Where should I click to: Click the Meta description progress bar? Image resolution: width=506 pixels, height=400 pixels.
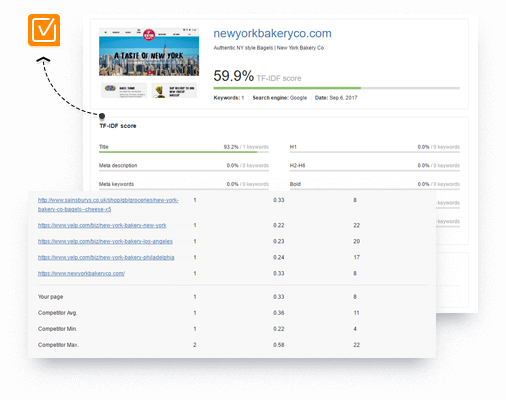[x=184, y=171]
